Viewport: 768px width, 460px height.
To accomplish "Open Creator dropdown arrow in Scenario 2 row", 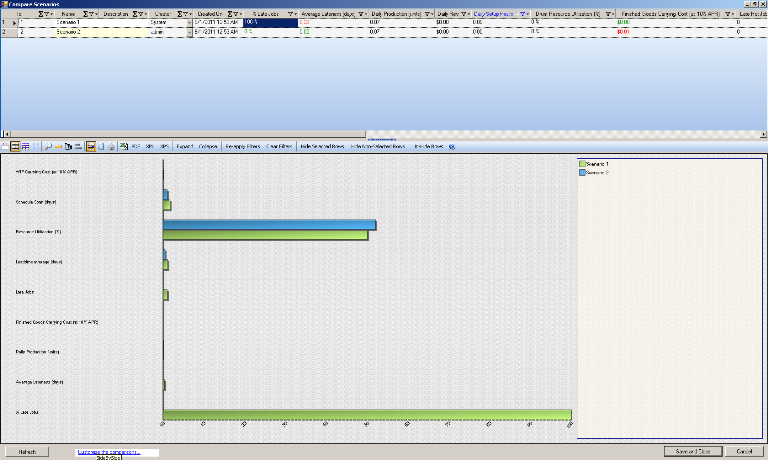I will click(190, 32).
